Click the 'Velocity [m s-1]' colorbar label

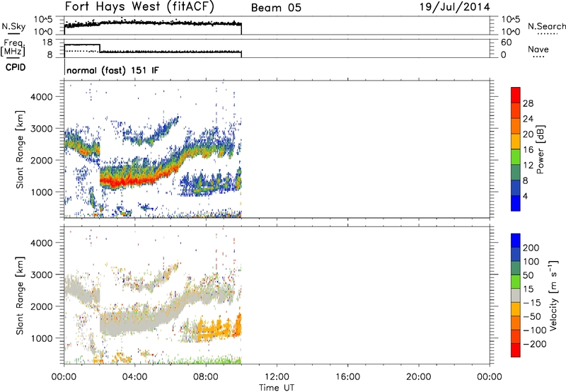tap(553, 295)
